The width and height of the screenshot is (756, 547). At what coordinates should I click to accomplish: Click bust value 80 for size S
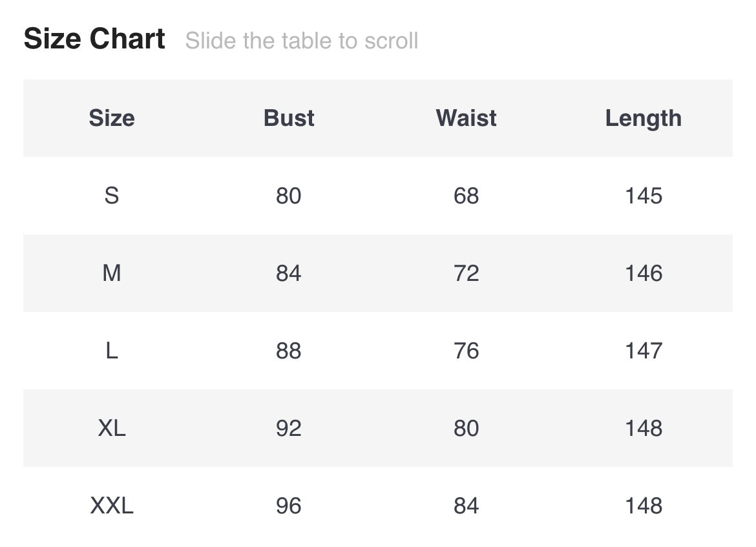(289, 196)
